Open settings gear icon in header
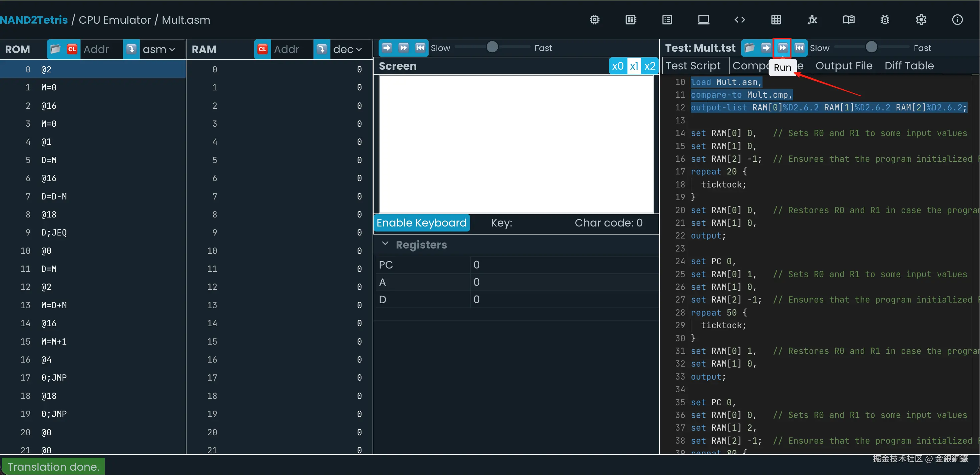Image resolution: width=980 pixels, height=475 pixels. [921, 20]
